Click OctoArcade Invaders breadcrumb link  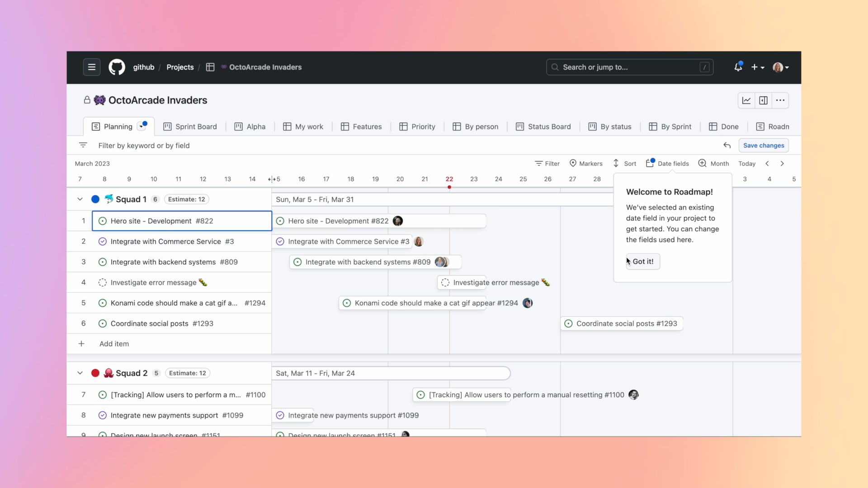point(265,67)
